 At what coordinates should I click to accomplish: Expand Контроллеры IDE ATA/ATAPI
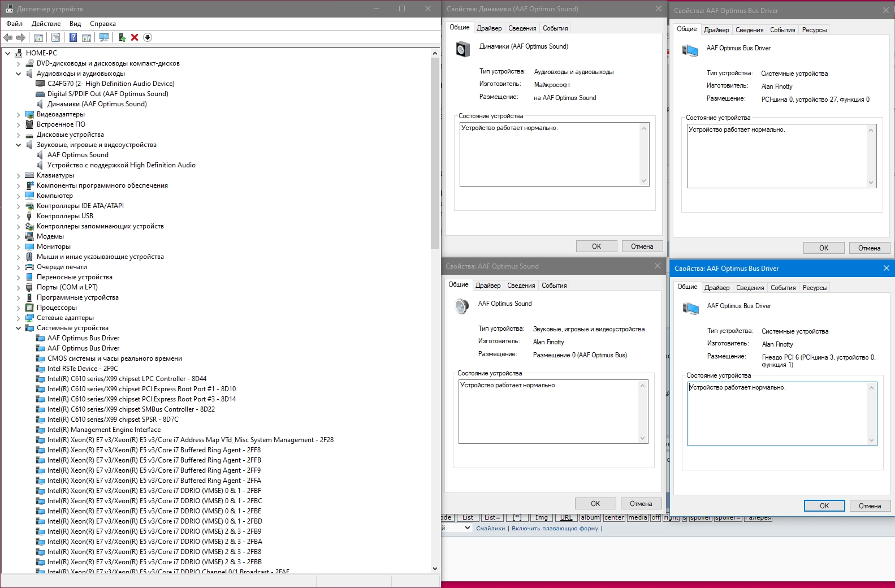point(18,206)
